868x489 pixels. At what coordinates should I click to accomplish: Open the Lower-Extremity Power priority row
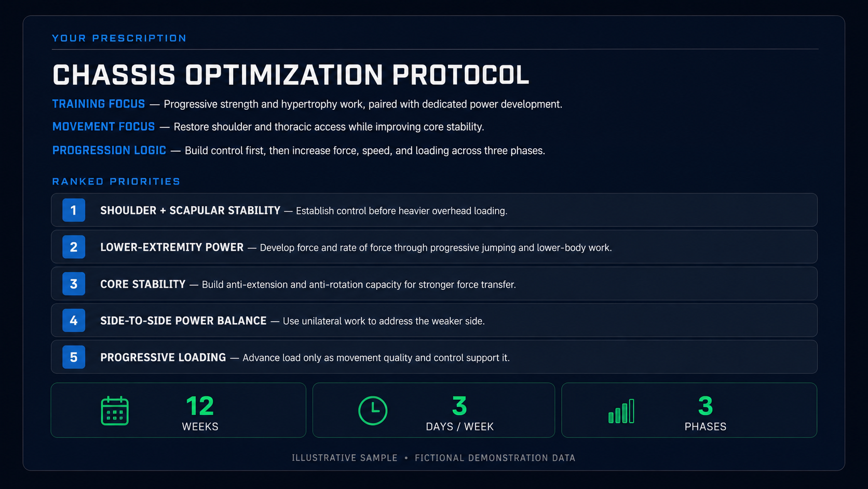pyautogui.click(x=434, y=247)
